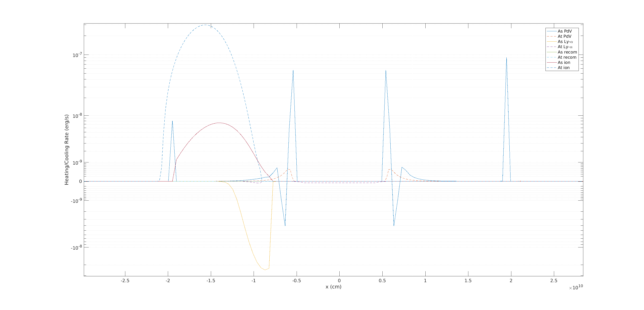The height and width of the screenshot is (310, 644).
Task: Click the 'x (cm)' axis label
Action: 333,287
